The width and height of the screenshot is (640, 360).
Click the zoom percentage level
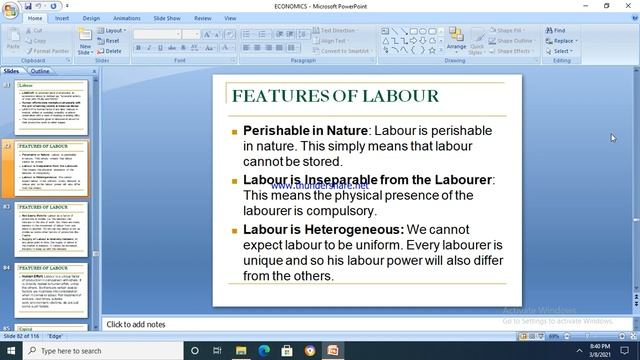pyautogui.click(x=554, y=336)
